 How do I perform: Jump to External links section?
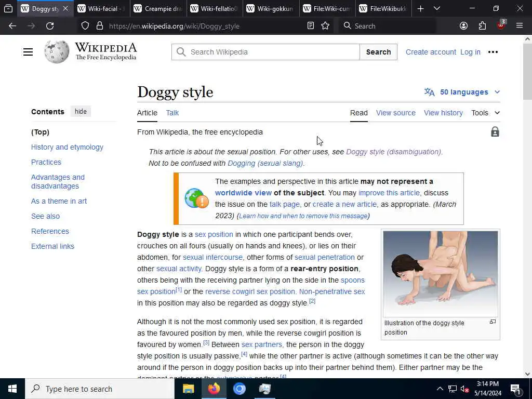click(x=52, y=246)
